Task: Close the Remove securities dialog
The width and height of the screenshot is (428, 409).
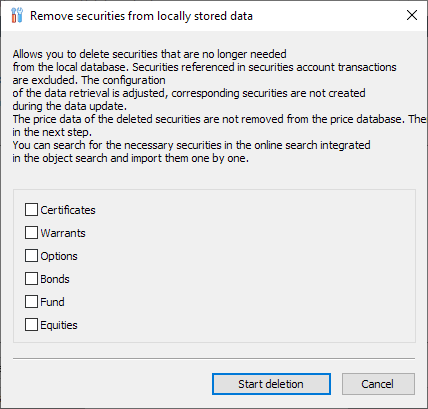Action: coord(412,15)
